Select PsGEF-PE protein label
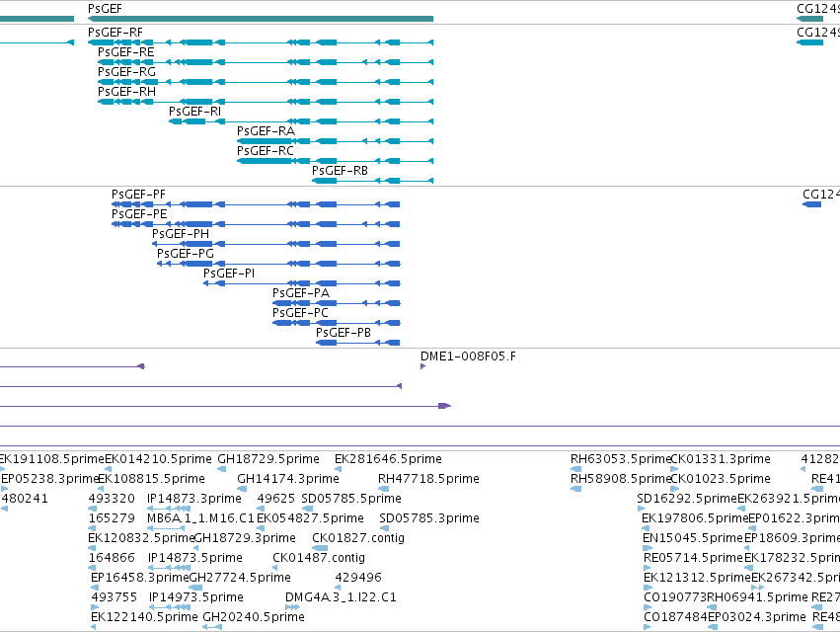The image size is (840, 632). (x=139, y=214)
